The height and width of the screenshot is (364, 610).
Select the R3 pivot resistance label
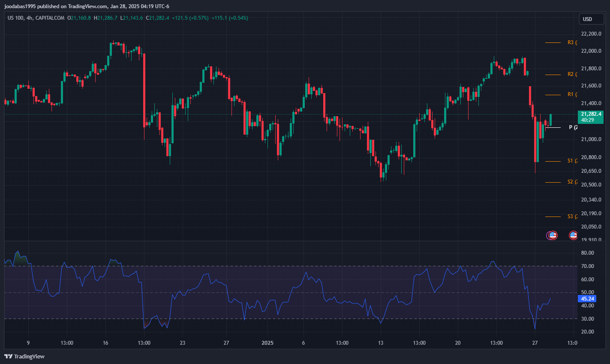pos(571,42)
